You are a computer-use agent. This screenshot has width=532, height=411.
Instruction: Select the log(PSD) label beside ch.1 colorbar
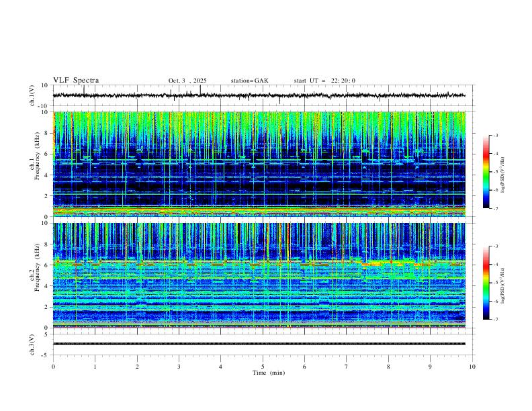[x=503, y=175]
